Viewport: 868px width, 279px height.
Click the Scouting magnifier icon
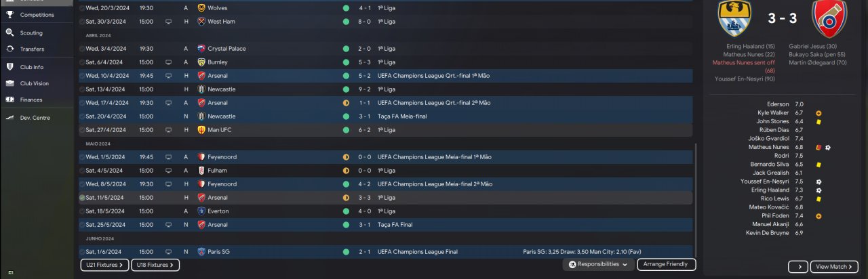[9, 33]
